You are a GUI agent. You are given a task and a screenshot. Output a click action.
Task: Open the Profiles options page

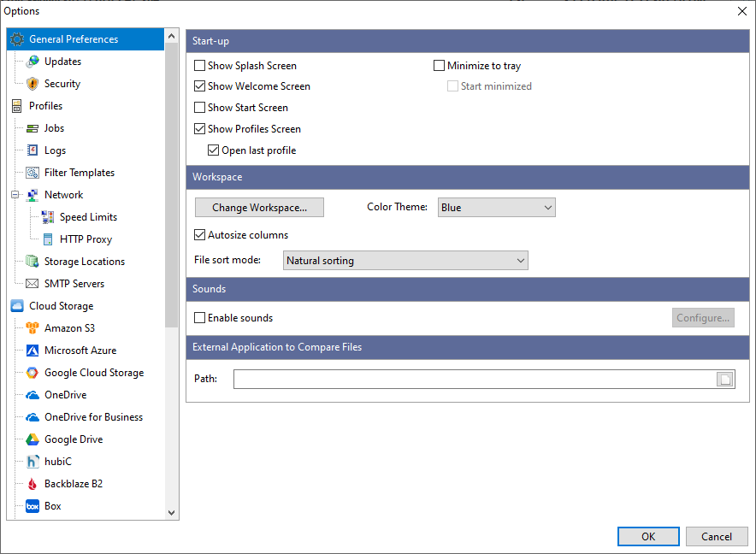(46, 106)
